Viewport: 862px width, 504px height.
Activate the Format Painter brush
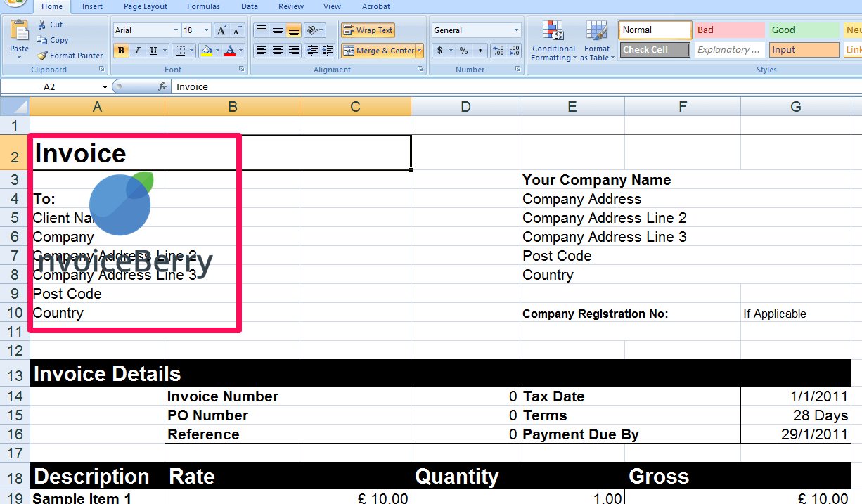tap(70, 56)
